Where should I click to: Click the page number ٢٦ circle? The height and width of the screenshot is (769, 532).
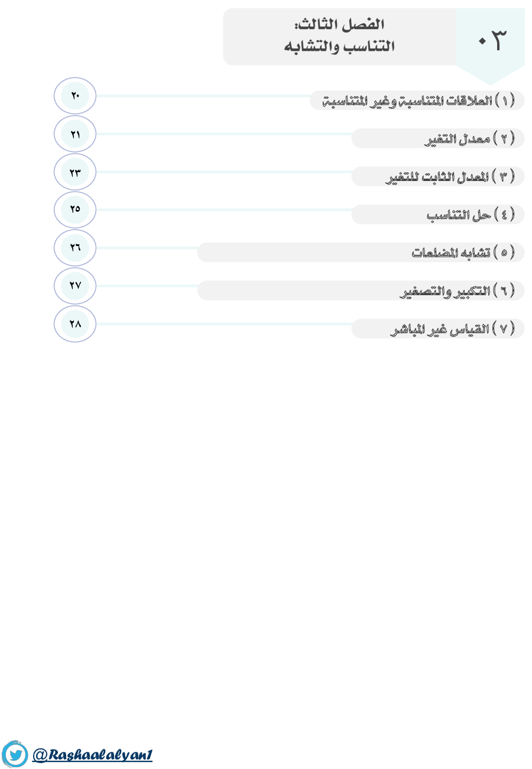point(75,248)
